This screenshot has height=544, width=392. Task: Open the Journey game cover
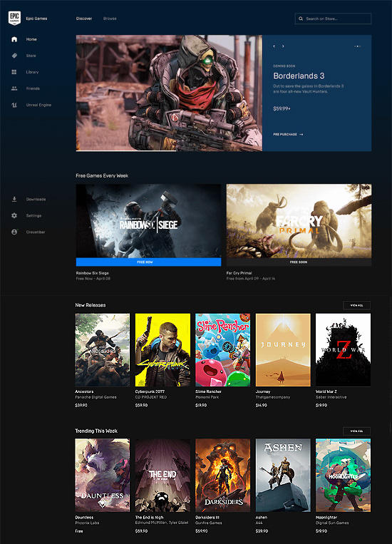coord(283,349)
